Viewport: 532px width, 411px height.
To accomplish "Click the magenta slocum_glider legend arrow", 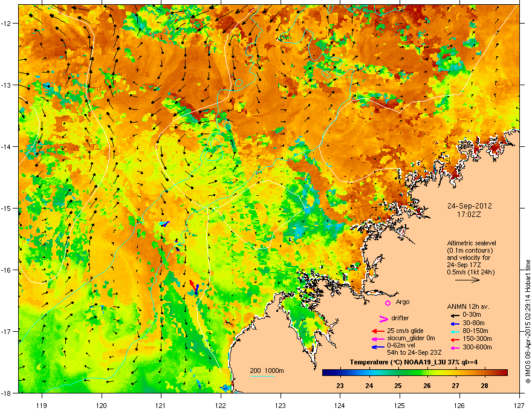I will pos(378,339).
